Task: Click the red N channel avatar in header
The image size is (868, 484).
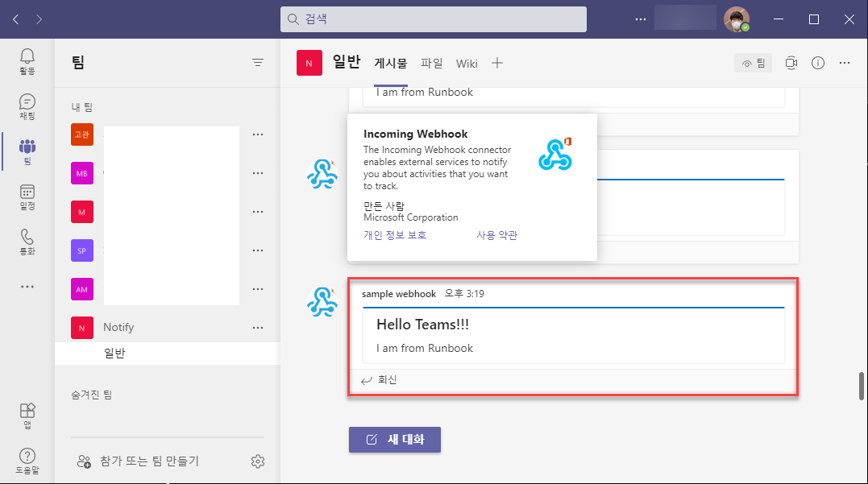Action: coord(309,63)
